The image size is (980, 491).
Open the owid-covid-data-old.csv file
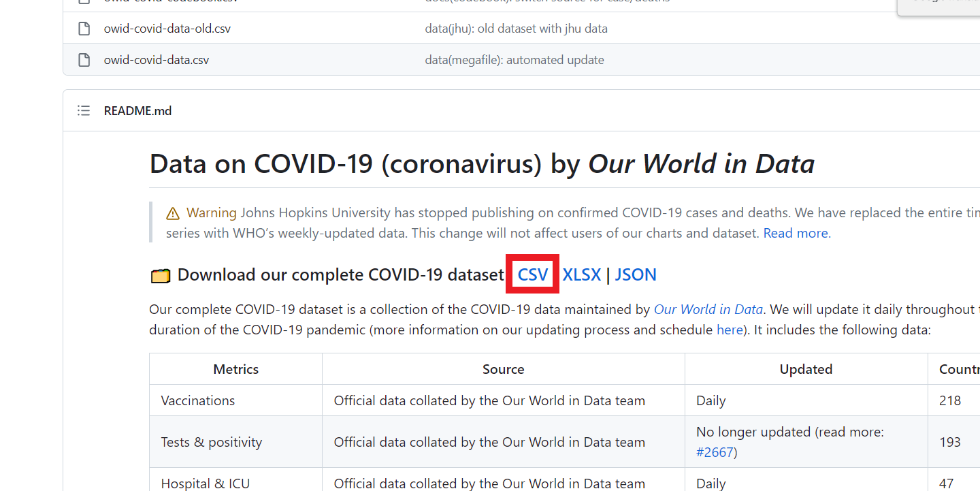point(167,29)
